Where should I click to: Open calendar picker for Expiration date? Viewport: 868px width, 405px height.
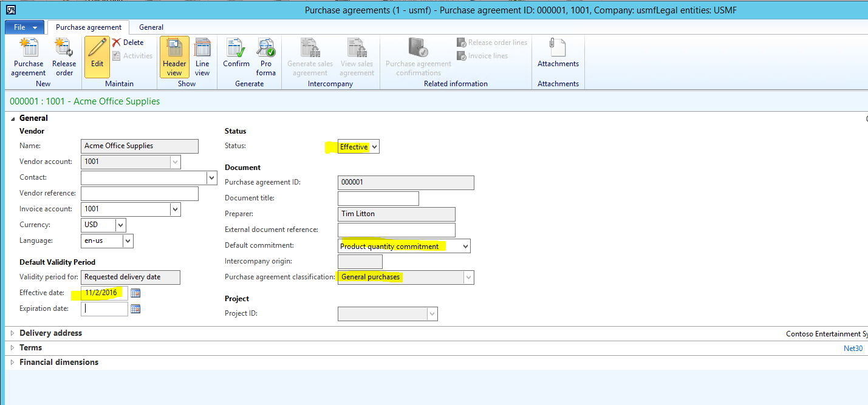[135, 308]
